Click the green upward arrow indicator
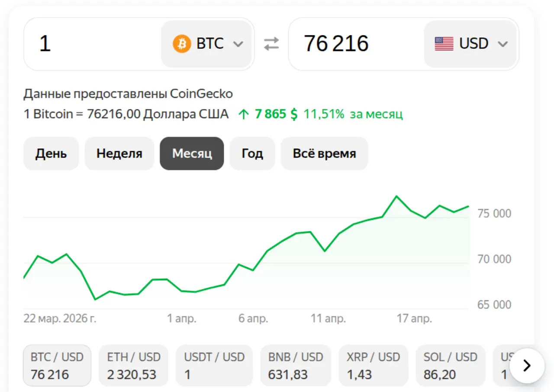Image resolution: width=554 pixels, height=392 pixels. tap(244, 114)
